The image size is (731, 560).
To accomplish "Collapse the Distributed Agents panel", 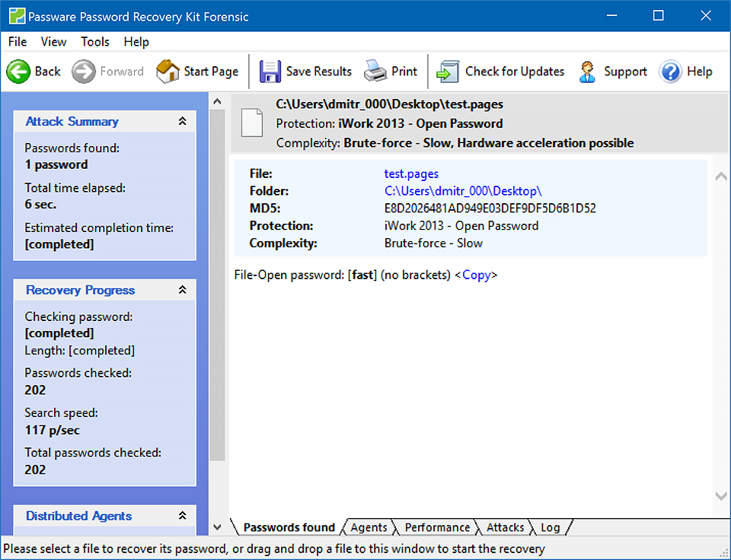I will click(182, 515).
